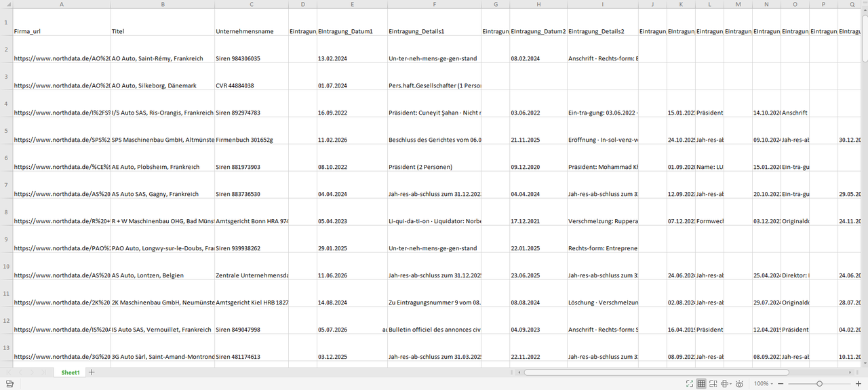Select column A header
868x390 pixels.
coord(62,4)
